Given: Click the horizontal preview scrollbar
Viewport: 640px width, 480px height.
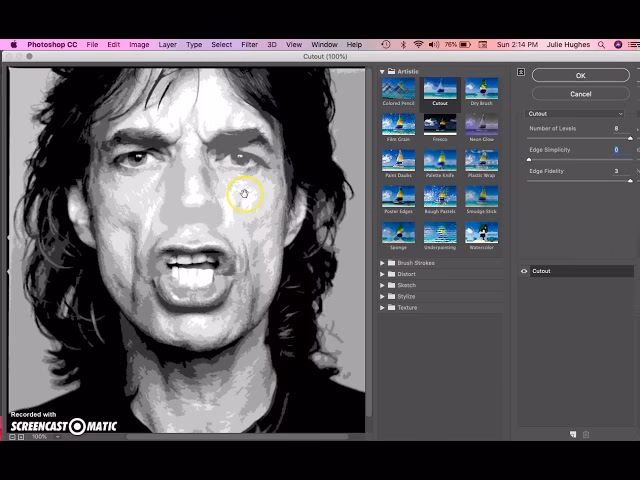Looking at the screenshot, I should pyautogui.click(x=237, y=437).
